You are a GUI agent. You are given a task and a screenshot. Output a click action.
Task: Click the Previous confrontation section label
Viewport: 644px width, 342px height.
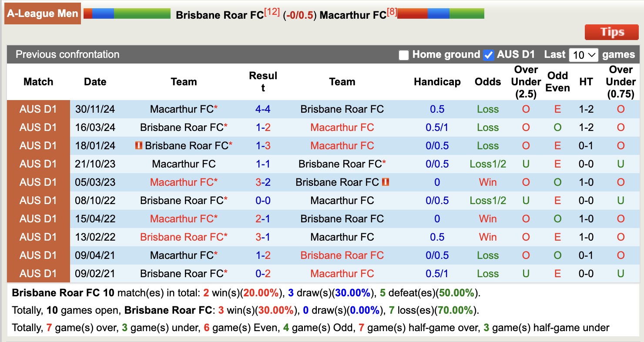click(67, 54)
